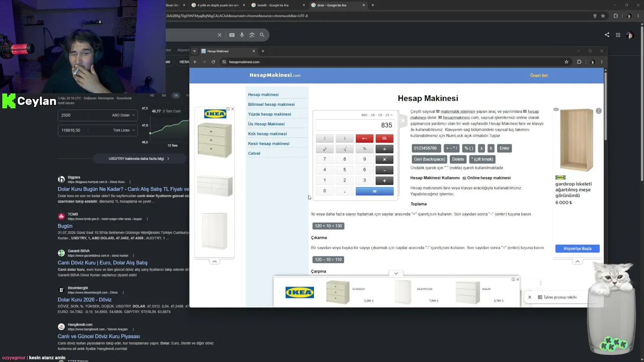Open the Türk Lirası currency dropdown
The height and width of the screenshot is (362, 644).
[124, 130]
